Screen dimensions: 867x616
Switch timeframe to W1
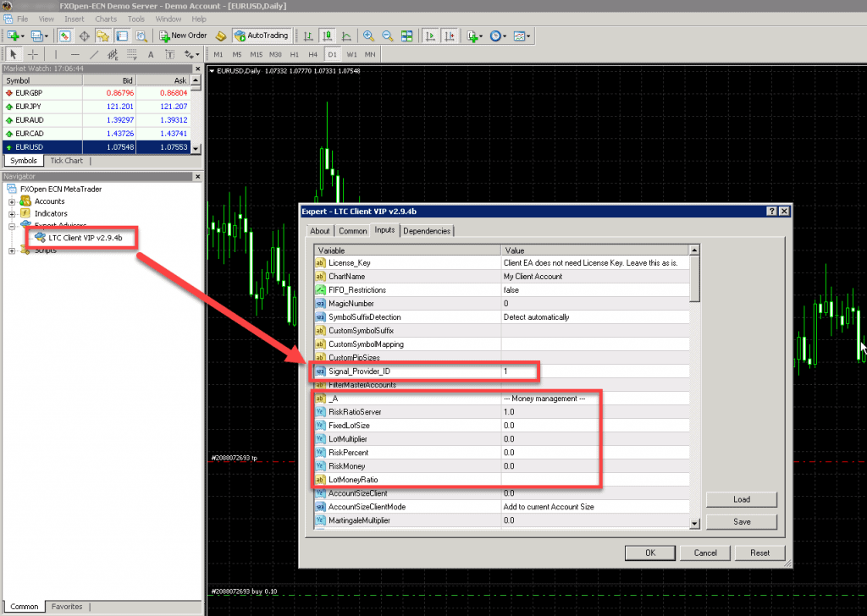[x=351, y=55]
